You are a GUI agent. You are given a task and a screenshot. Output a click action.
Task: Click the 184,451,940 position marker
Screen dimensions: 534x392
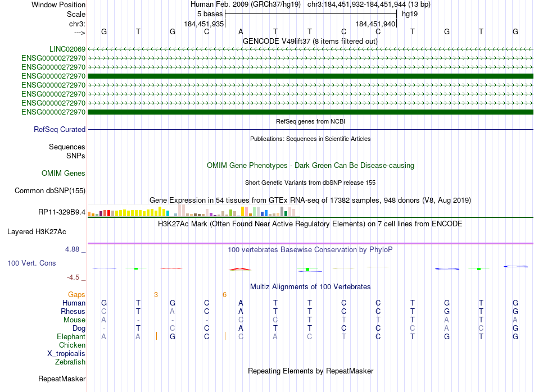click(x=375, y=24)
